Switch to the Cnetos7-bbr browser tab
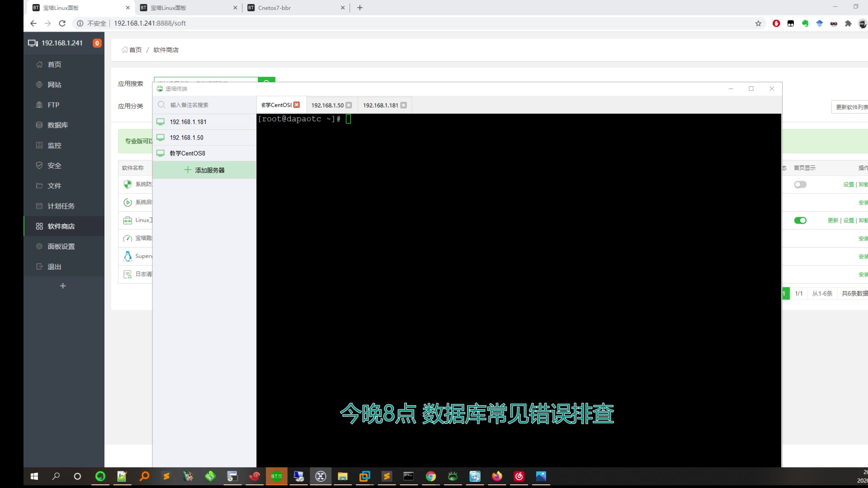Image resolution: width=868 pixels, height=488 pixels. pos(296,8)
